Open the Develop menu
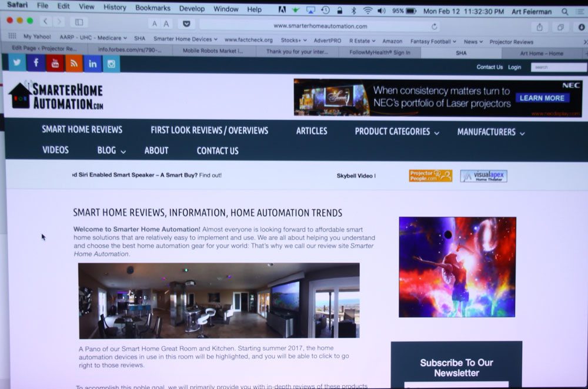The image size is (588, 389). tap(192, 8)
